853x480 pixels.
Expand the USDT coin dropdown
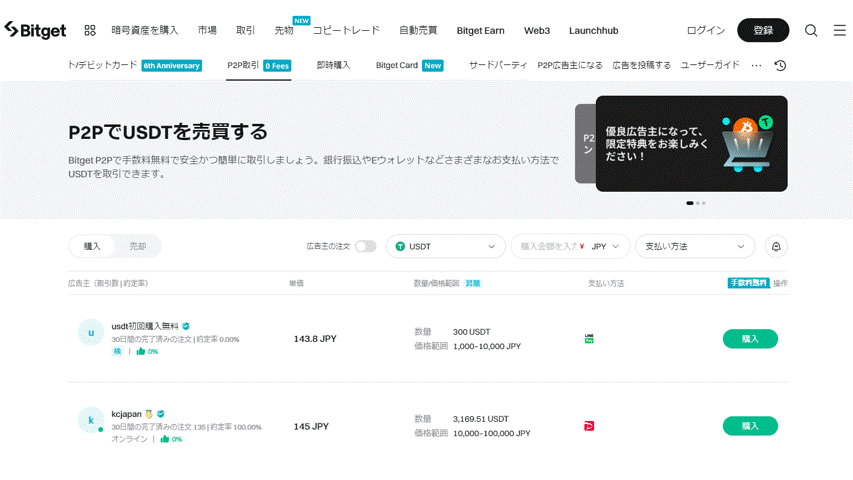click(446, 247)
